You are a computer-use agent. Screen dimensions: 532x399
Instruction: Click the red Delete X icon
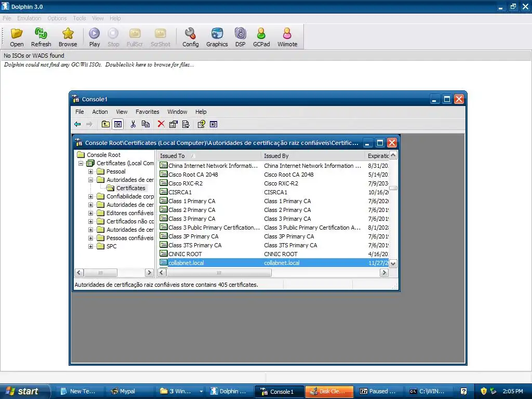tap(161, 124)
